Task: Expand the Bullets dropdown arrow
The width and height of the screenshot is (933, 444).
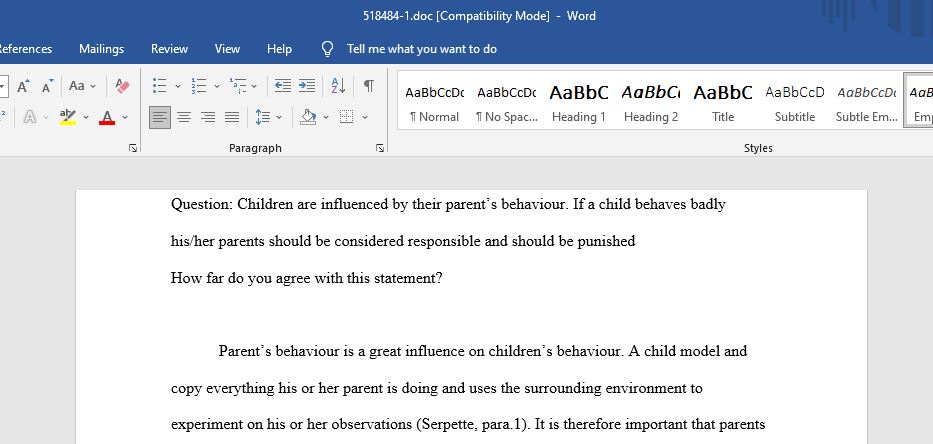Action: (x=177, y=86)
